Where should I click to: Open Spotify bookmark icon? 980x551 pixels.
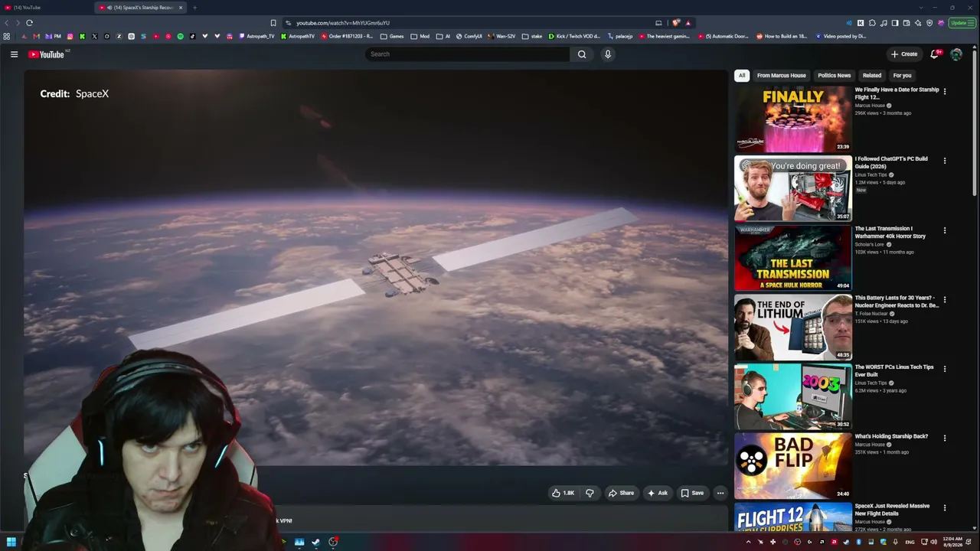[181, 36]
